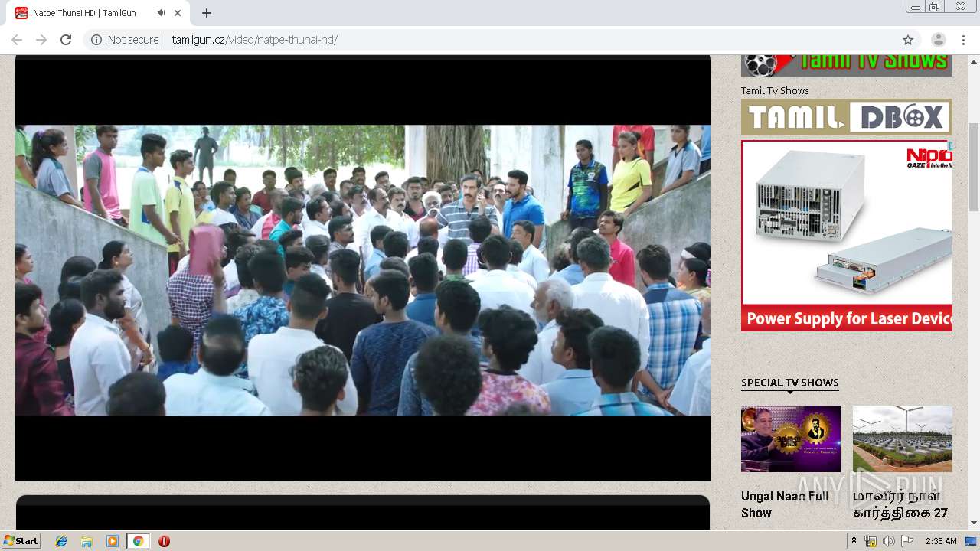Open a new browser tab
The height and width of the screenshot is (551, 980).
(207, 13)
